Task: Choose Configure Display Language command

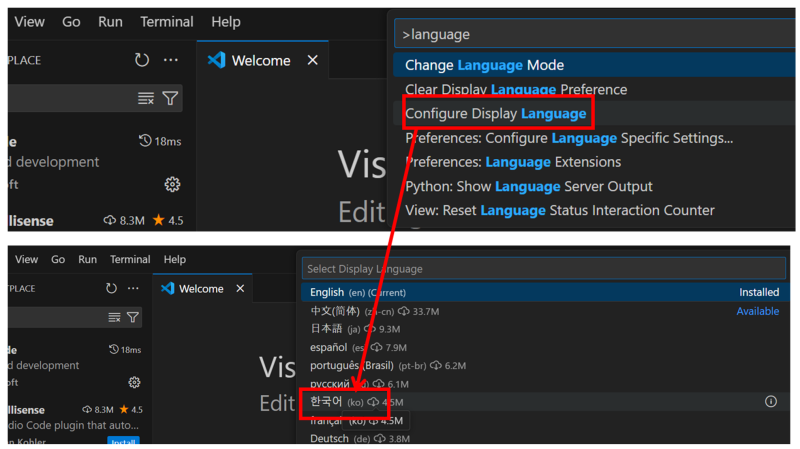Action: click(594, 113)
